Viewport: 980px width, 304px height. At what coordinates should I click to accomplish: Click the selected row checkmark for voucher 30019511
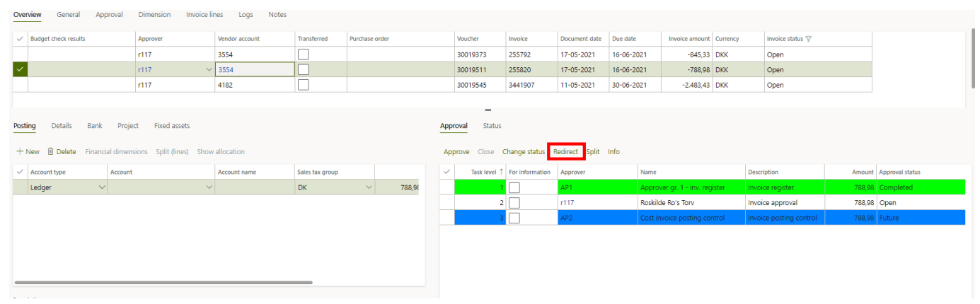pos(20,69)
